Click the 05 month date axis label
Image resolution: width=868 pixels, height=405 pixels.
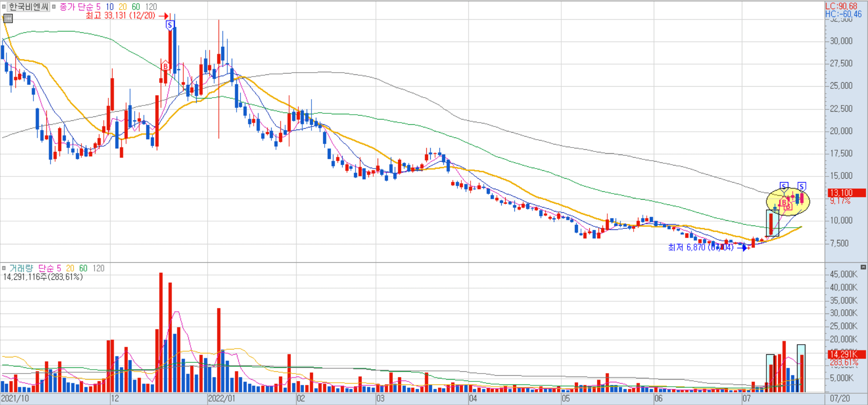pos(566,398)
